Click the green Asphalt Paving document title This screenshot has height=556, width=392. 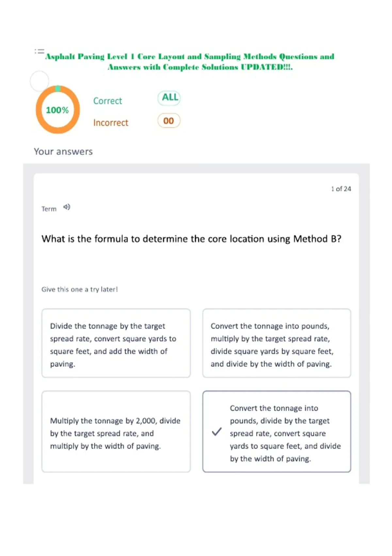pos(190,61)
